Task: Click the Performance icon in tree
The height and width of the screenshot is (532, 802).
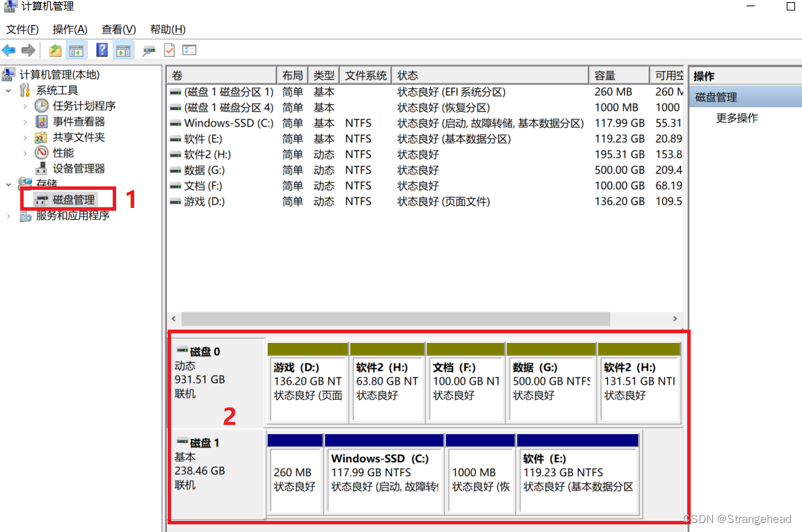Action: (x=42, y=152)
